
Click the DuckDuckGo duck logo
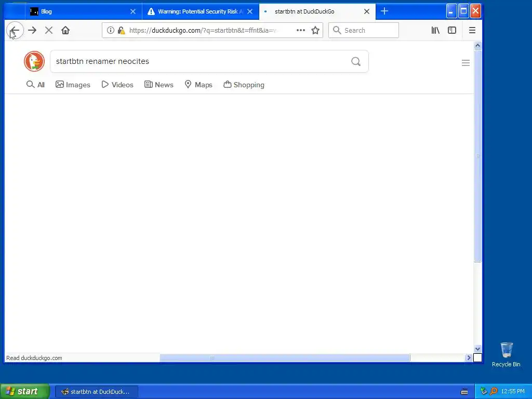pyautogui.click(x=34, y=61)
